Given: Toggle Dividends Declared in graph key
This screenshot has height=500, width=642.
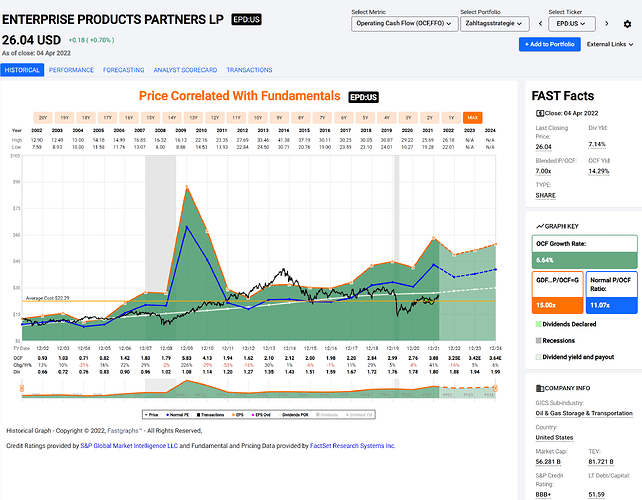Looking at the screenshot, I should [x=566, y=324].
